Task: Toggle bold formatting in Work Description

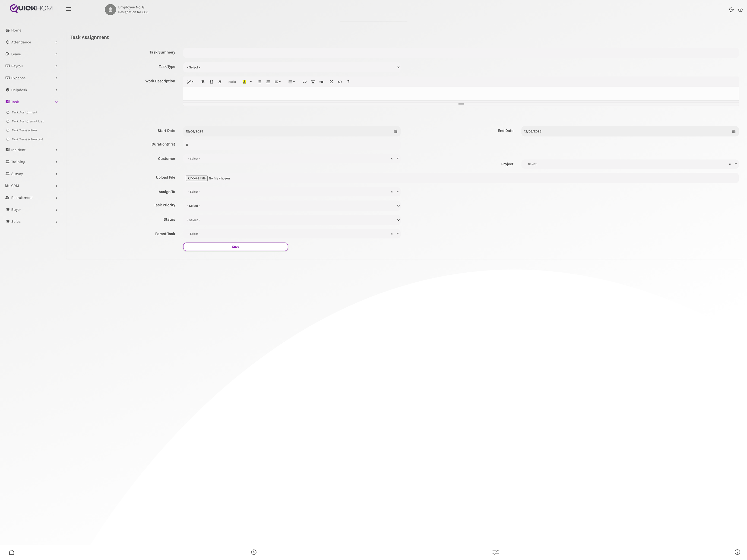Action: coord(203,82)
